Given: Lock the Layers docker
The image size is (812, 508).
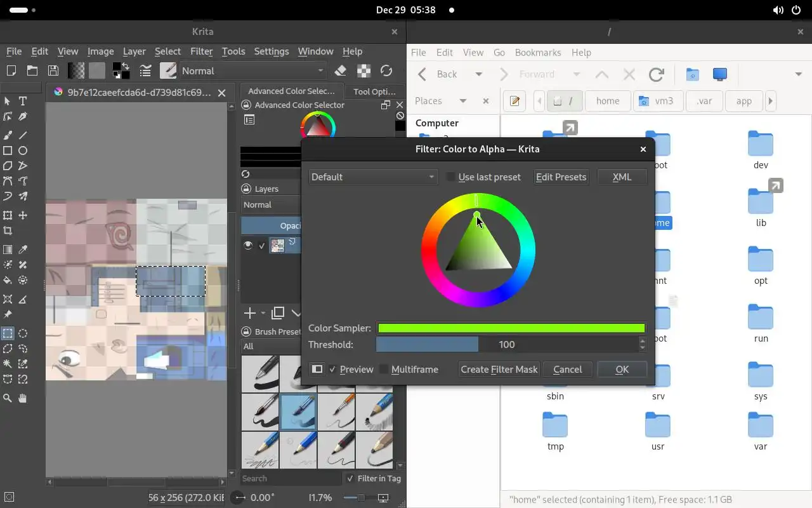Looking at the screenshot, I should (x=246, y=189).
